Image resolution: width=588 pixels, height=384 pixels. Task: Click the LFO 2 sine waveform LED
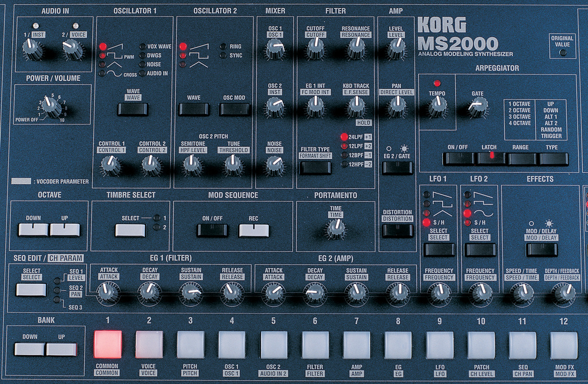(467, 213)
